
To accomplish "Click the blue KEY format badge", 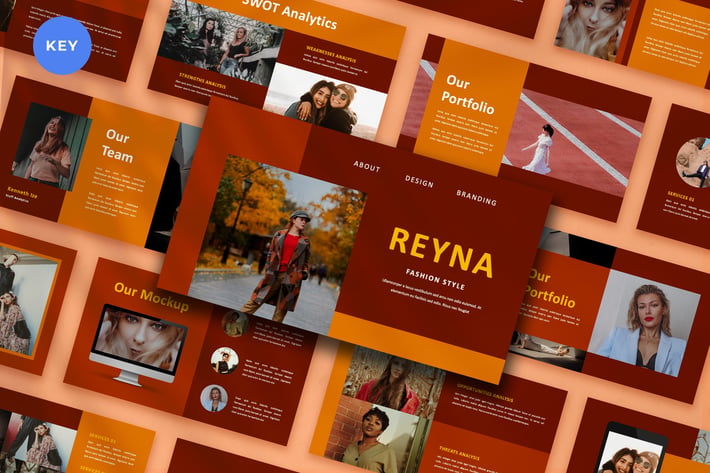I will tap(62, 45).
